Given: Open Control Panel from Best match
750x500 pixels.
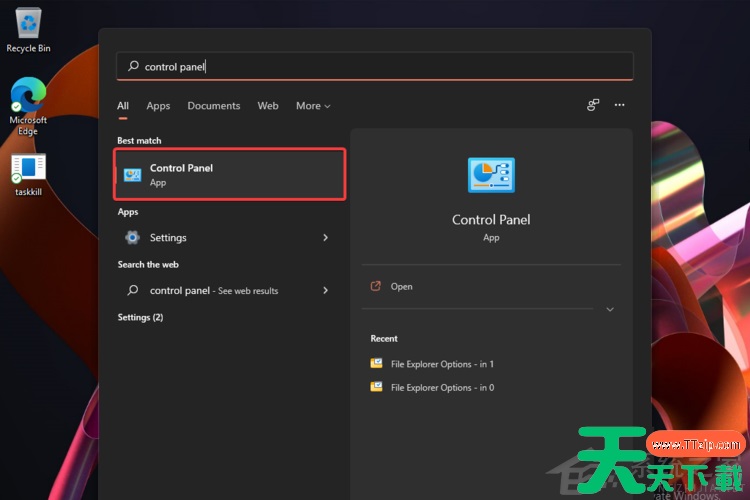Looking at the screenshot, I should pos(230,174).
